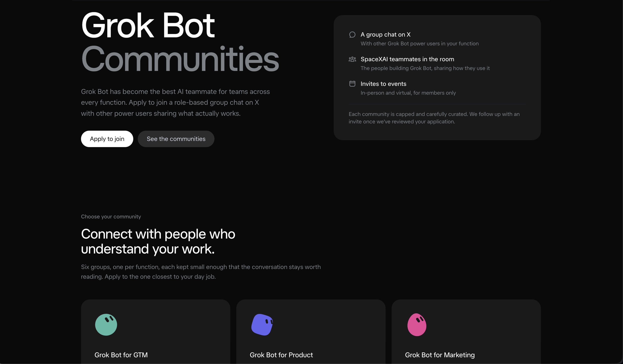This screenshot has width=623, height=364.
Task: Open See the communities button
Action: (176, 139)
